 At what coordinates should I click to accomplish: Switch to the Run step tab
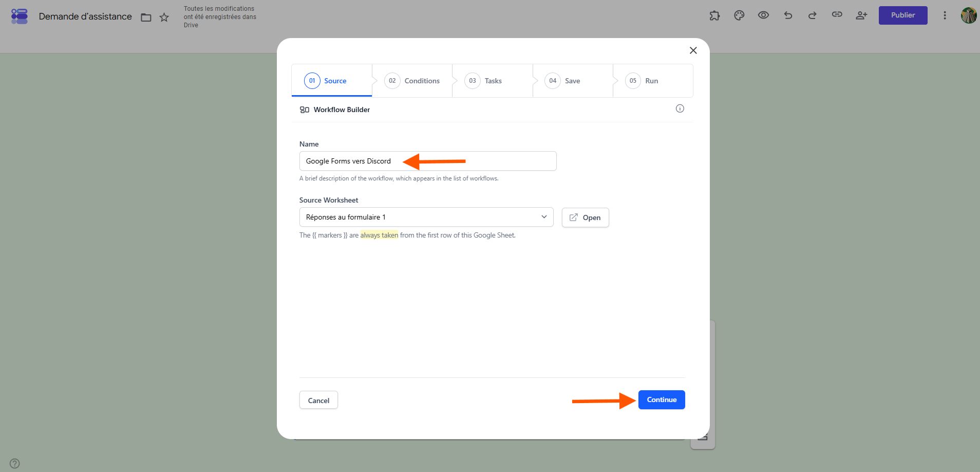point(653,81)
